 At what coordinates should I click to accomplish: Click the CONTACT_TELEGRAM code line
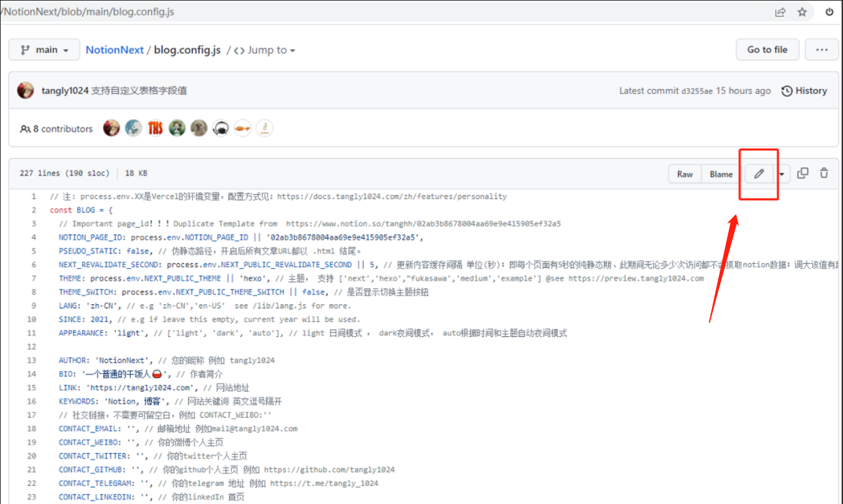[x=219, y=483]
